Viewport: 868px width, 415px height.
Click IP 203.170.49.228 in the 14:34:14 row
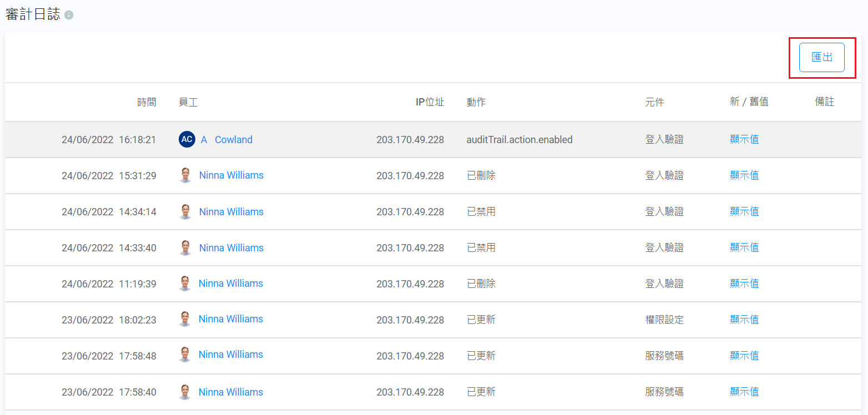click(410, 212)
